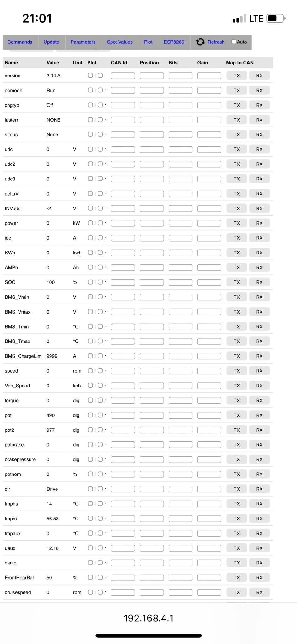Image resolution: width=297 pixels, height=644 pixels.
Task: Focus the CAN Id field for version
Action: coord(123,76)
